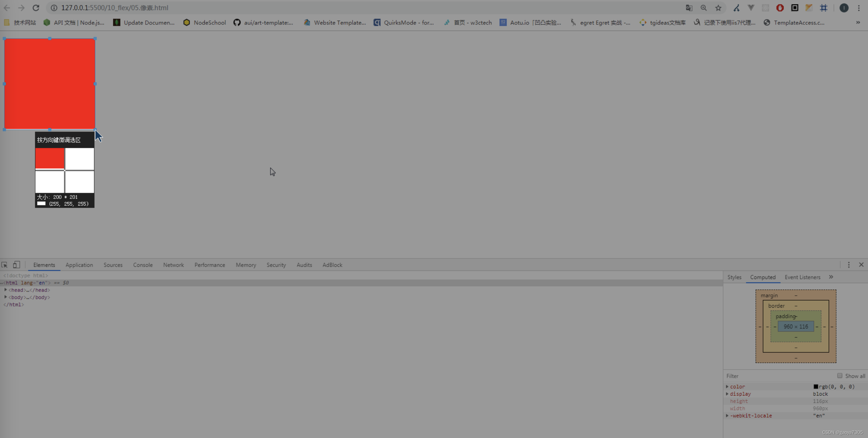Screen dimensions: 868x438
Task: Open the Update Document bookmark
Action: click(144, 23)
